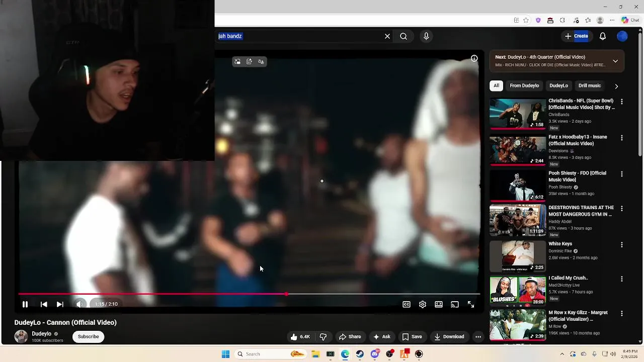Open ChrisBands NFL video thumbnail
The height and width of the screenshot is (362, 644).
coord(518,114)
